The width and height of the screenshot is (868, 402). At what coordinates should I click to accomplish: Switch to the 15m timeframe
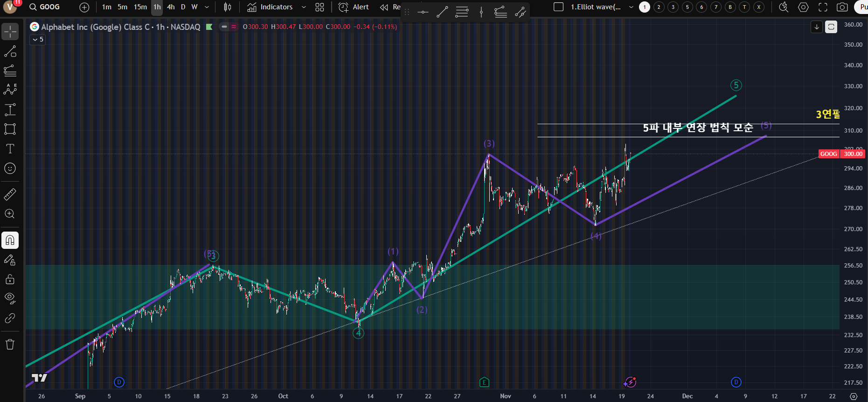tap(140, 7)
